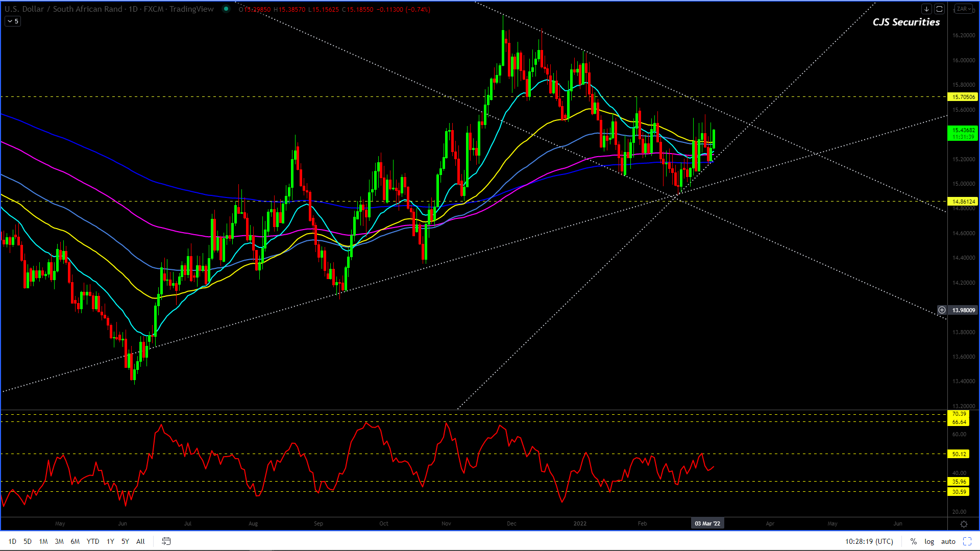Select the YTD time range
The height and width of the screenshot is (551, 980).
(93, 541)
